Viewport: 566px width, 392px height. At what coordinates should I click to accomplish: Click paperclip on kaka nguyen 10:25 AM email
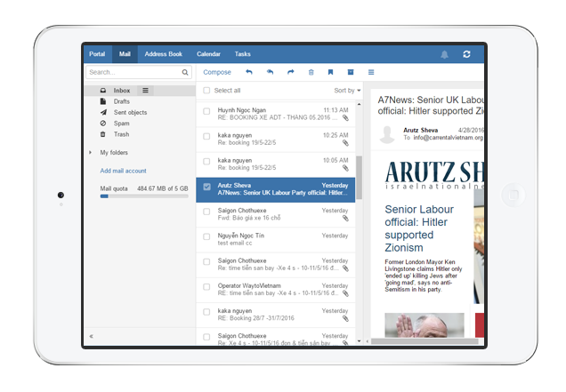345,143
